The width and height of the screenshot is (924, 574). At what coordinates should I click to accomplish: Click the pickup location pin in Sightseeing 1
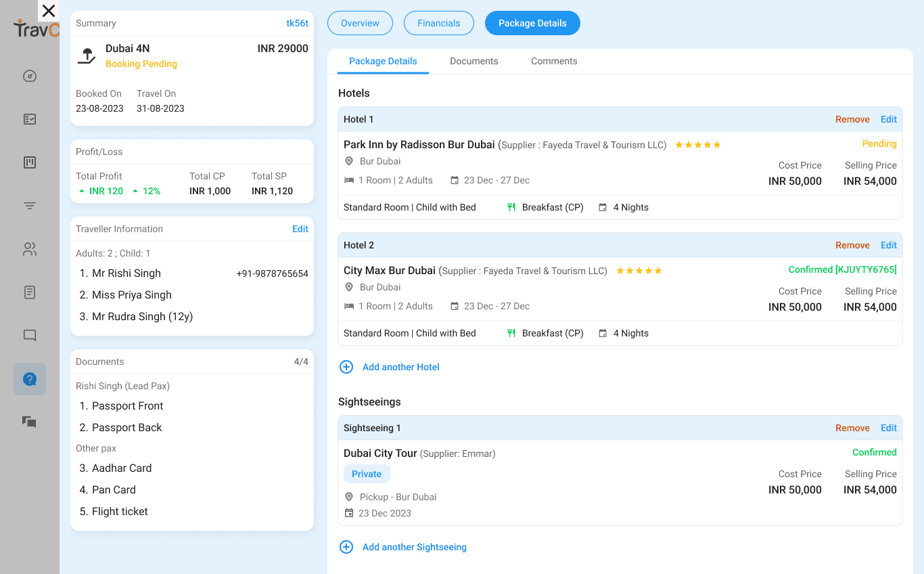tap(349, 497)
